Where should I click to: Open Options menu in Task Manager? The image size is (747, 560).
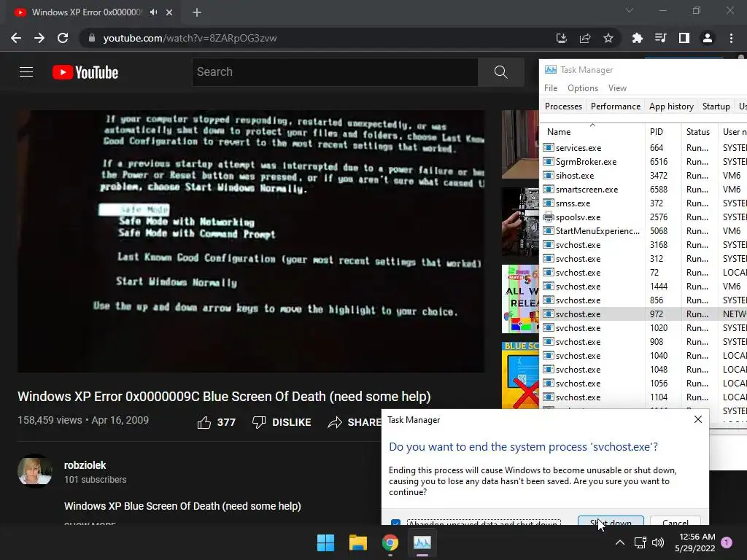(x=583, y=88)
